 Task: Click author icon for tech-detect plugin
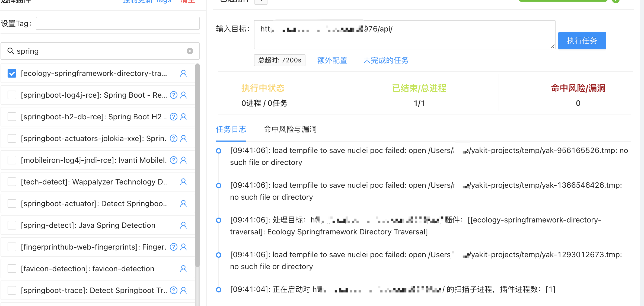[183, 182]
